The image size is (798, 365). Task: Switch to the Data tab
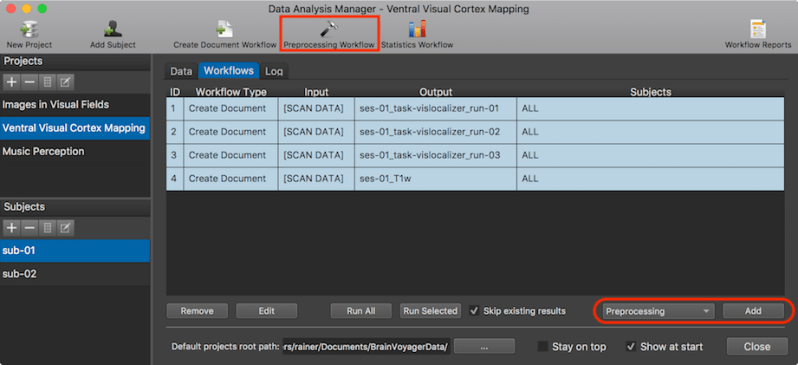coord(181,71)
